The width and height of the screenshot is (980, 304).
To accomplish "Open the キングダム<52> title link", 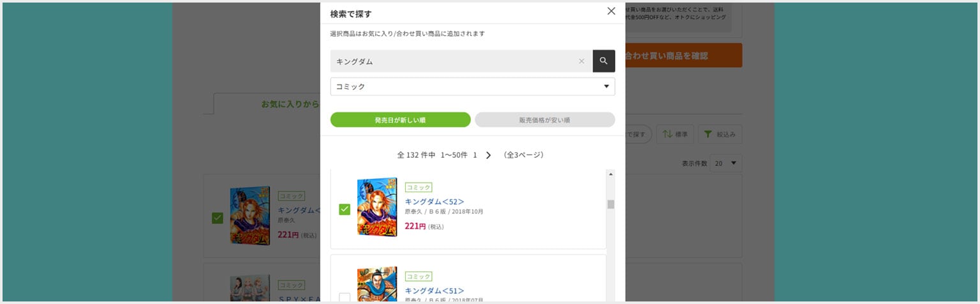I will click(x=434, y=201).
